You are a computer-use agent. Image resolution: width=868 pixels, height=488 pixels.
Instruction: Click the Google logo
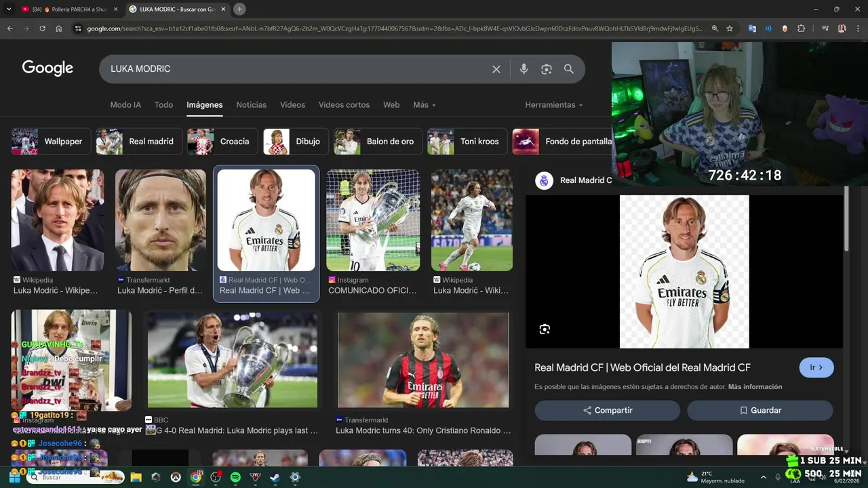[x=47, y=68]
